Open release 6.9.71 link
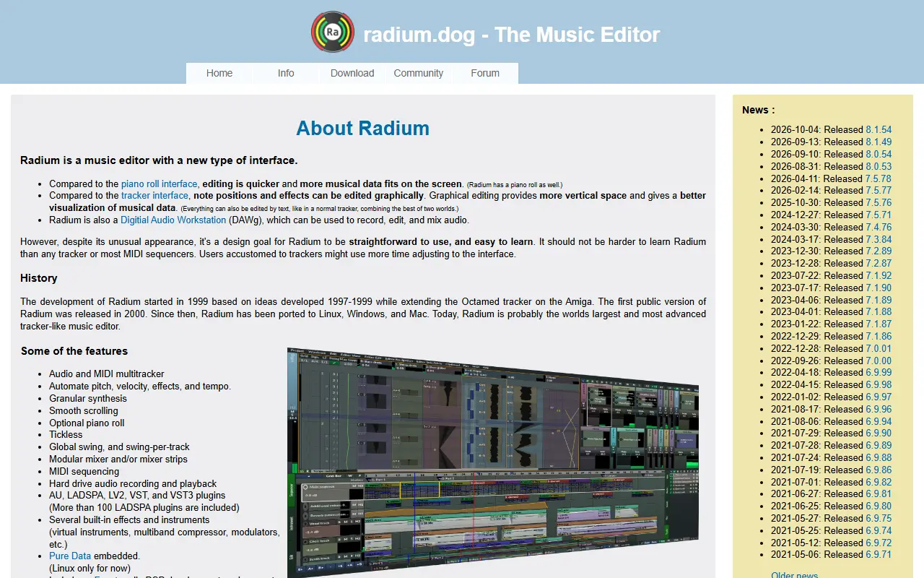This screenshot has width=924, height=578. tap(879, 555)
